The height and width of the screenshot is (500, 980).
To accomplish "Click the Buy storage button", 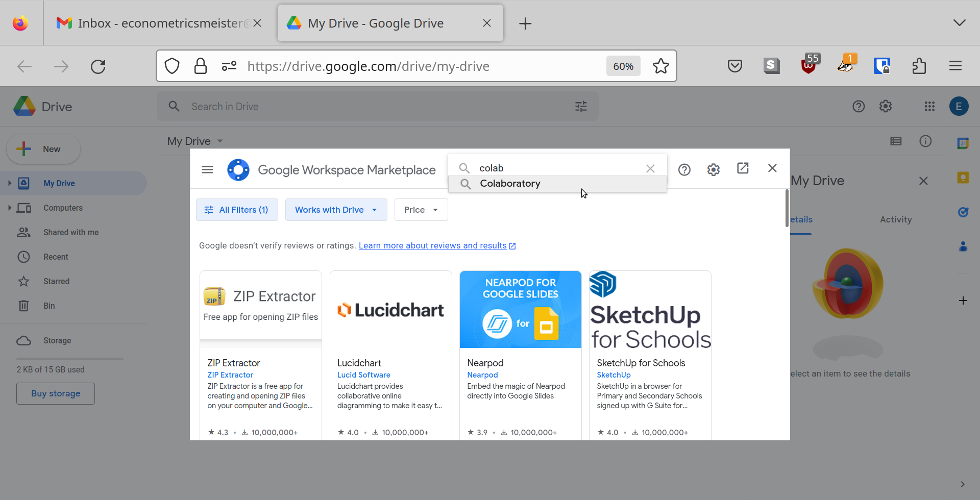I will [56, 393].
